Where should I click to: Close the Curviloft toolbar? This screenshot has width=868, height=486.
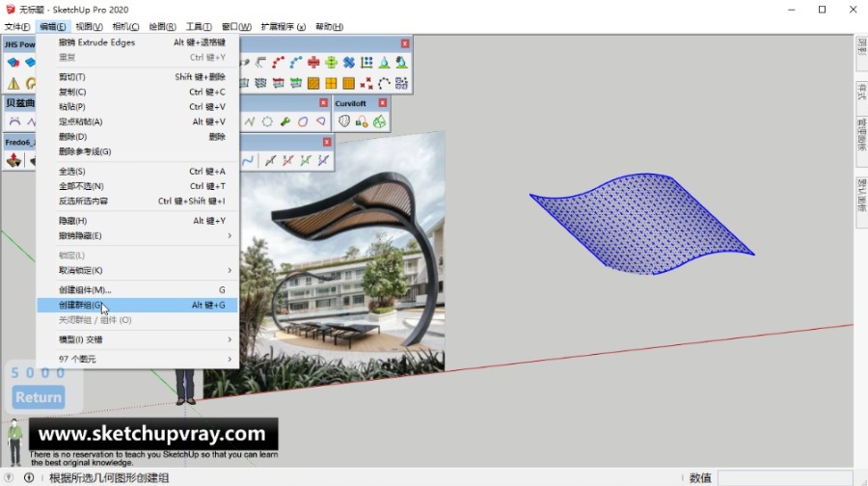383,103
